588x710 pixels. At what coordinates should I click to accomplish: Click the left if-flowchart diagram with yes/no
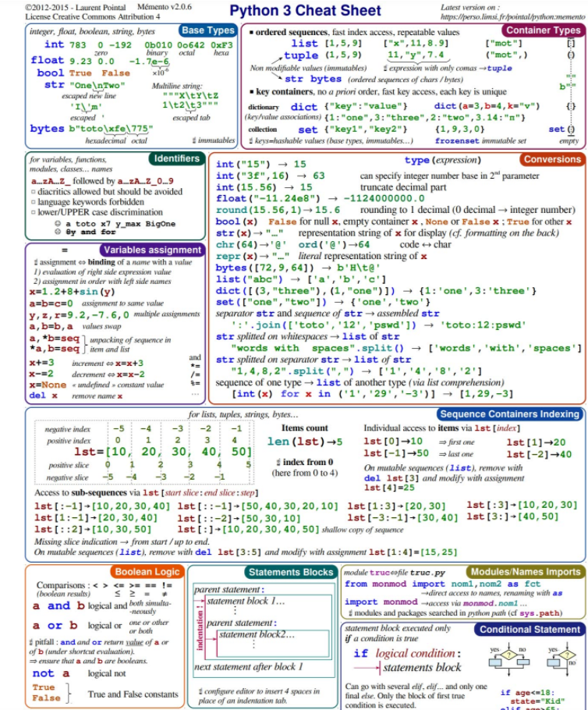point(509,657)
